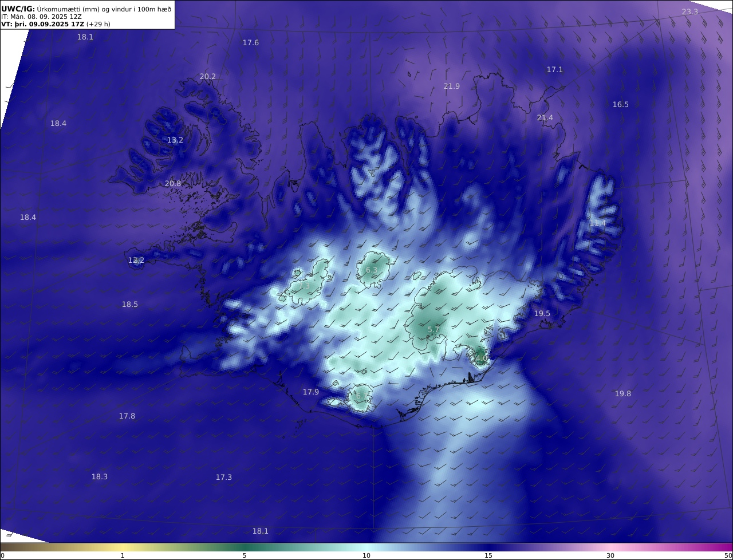Click the 13.2 value over the Westfjords

tap(175, 140)
